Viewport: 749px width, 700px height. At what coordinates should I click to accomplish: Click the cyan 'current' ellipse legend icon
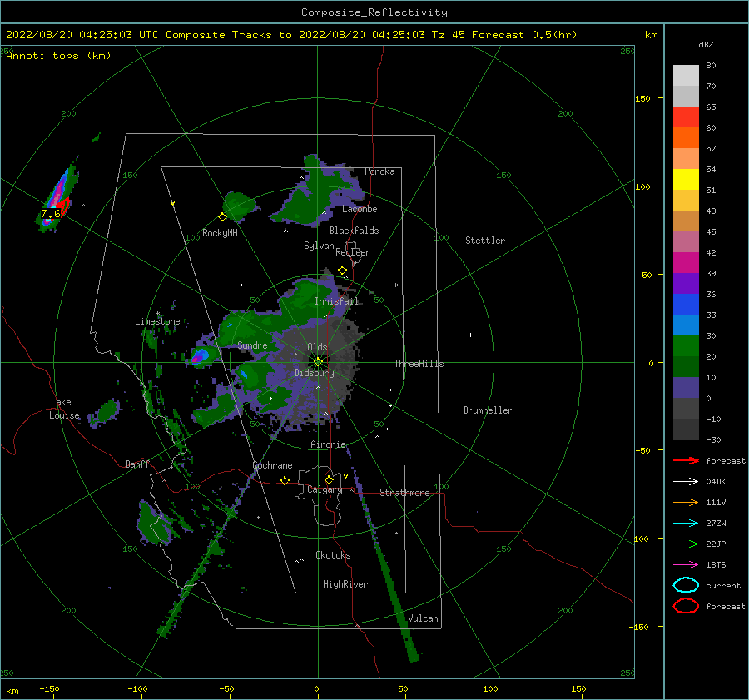click(x=686, y=585)
